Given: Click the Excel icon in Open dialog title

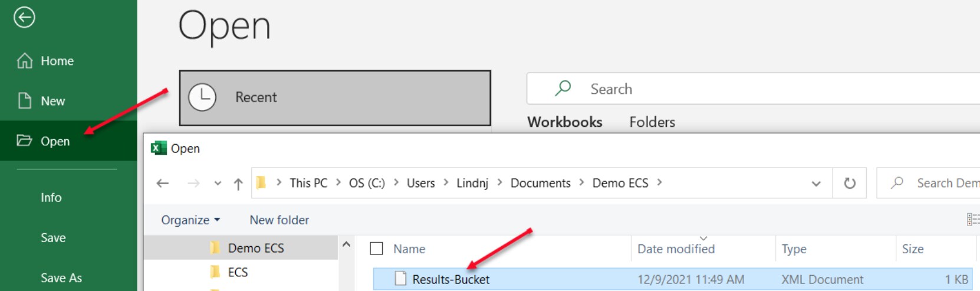Looking at the screenshot, I should 159,148.
